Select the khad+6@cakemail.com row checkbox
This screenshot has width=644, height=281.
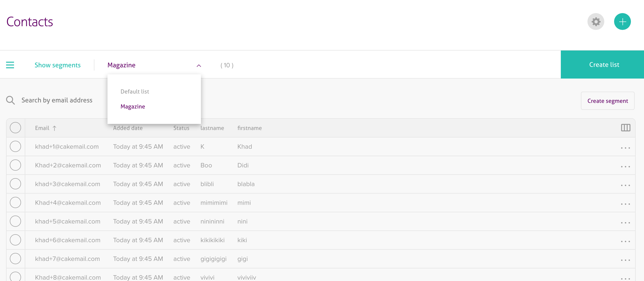[x=15, y=240]
